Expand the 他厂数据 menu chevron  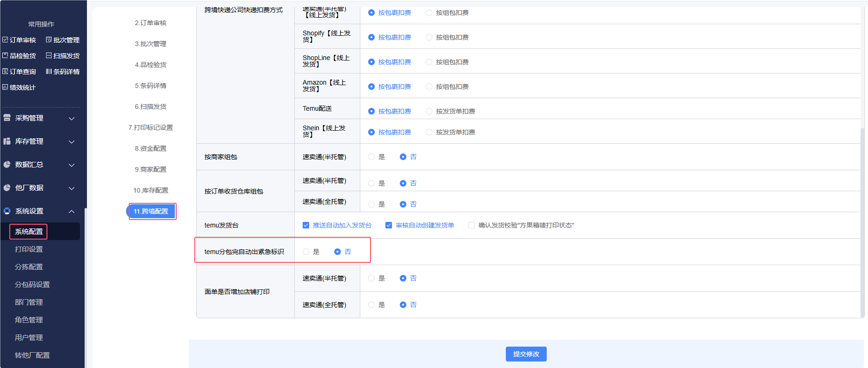pyautogui.click(x=72, y=188)
